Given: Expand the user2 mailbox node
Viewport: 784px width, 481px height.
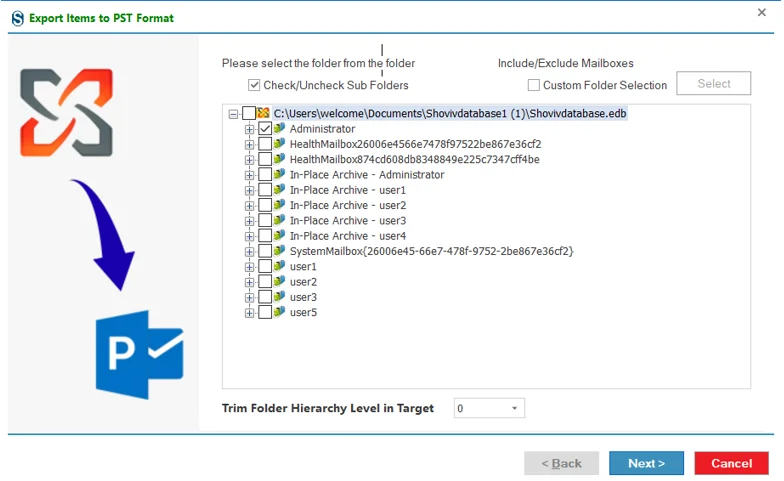Looking at the screenshot, I should tap(249, 282).
